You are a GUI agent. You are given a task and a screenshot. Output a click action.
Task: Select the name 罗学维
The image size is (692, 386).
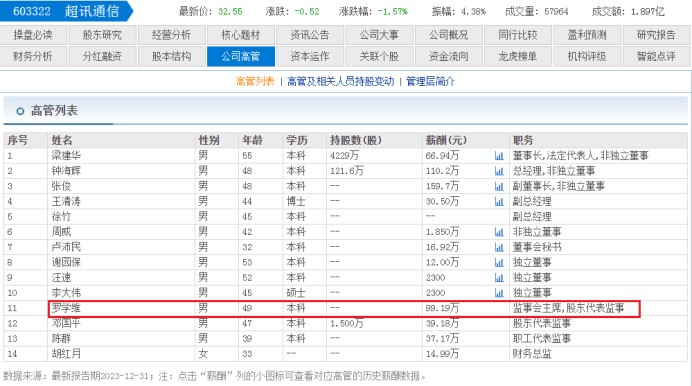(66, 308)
